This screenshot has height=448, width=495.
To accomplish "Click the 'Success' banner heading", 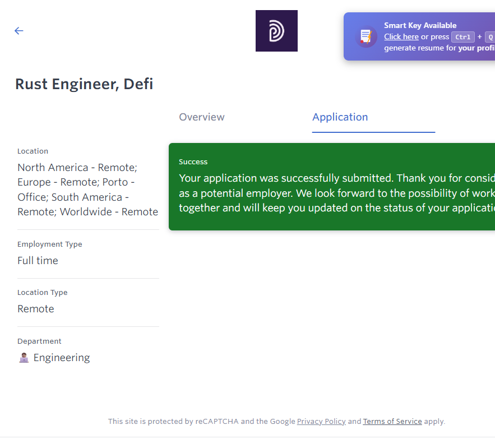I will (193, 162).
